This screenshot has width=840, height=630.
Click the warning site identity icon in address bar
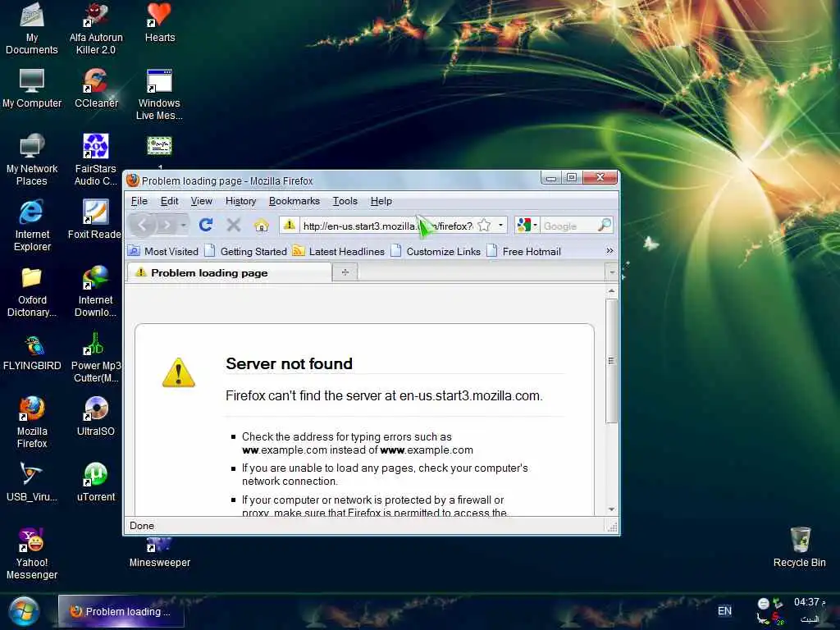290,226
